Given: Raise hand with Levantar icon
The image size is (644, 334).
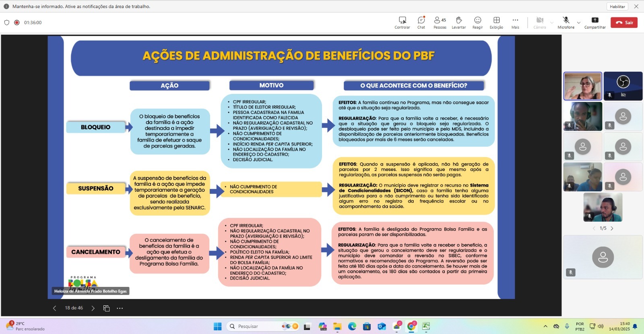Looking at the screenshot, I should click(458, 22).
